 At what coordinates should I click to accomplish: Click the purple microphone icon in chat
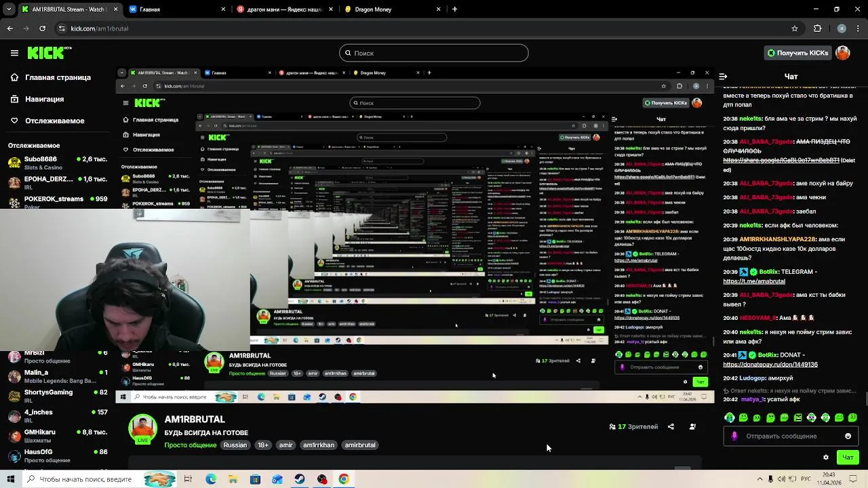(x=734, y=436)
